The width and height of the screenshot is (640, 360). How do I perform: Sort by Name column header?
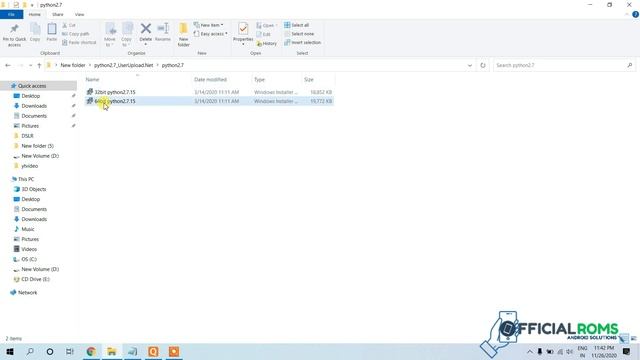[x=93, y=80]
